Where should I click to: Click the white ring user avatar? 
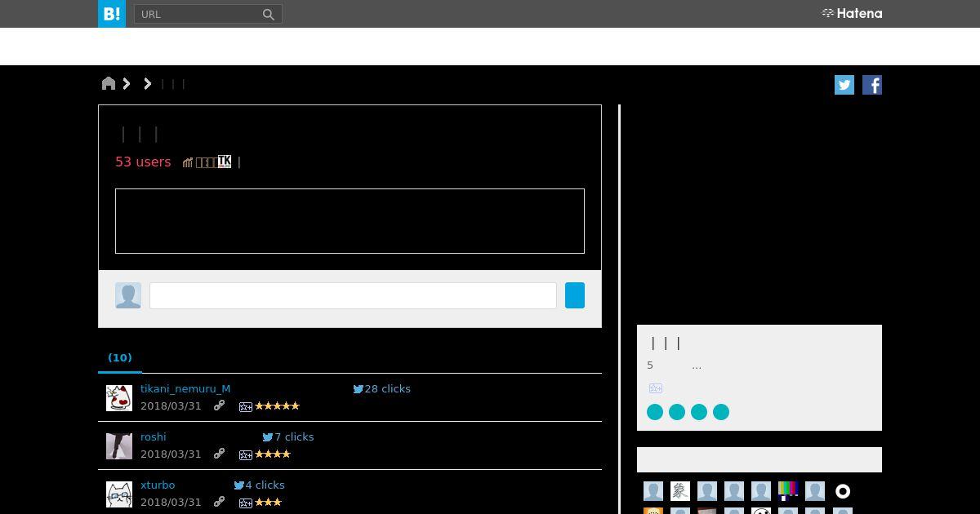click(x=843, y=491)
